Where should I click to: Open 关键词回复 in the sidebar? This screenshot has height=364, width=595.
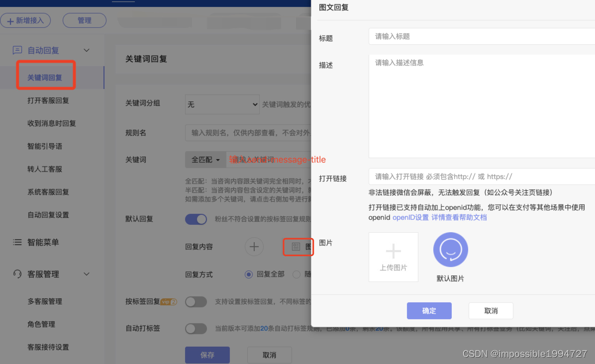(45, 78)
